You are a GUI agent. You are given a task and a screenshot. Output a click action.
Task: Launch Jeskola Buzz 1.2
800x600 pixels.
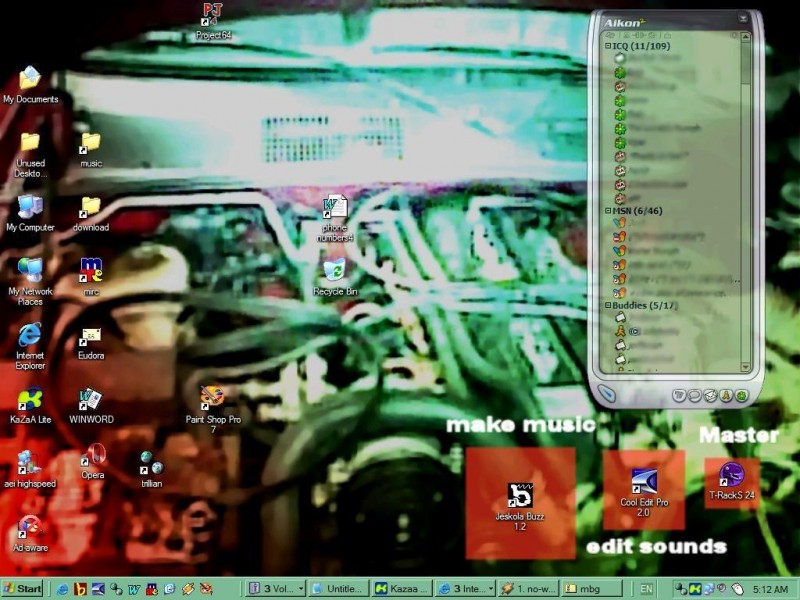(520, 507)
